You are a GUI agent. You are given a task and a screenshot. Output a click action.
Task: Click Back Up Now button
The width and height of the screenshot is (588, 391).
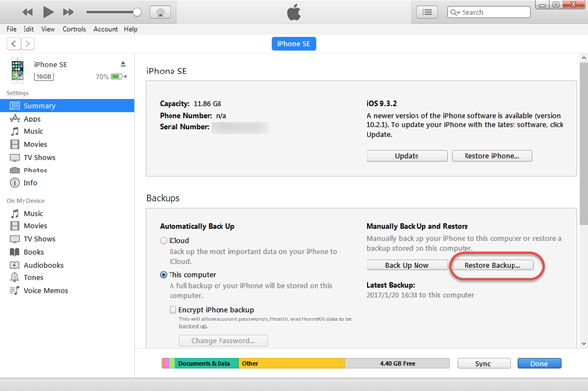407,265
